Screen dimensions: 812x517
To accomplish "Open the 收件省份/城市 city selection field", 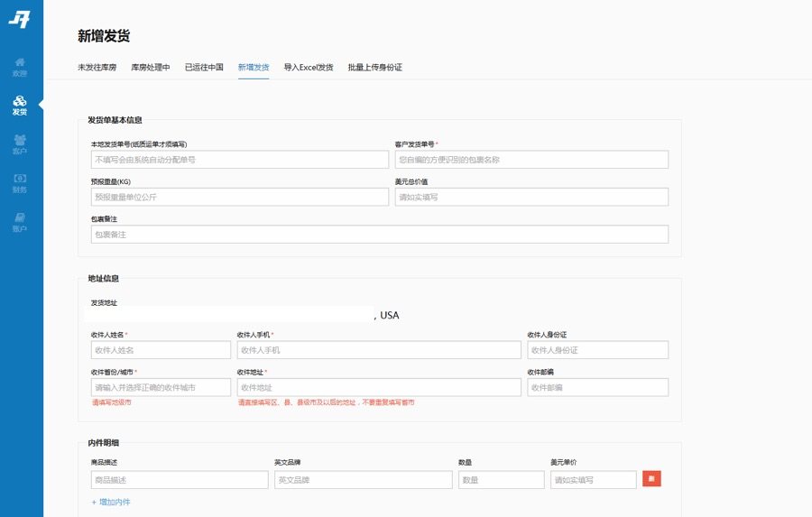I will click(161, 387).
